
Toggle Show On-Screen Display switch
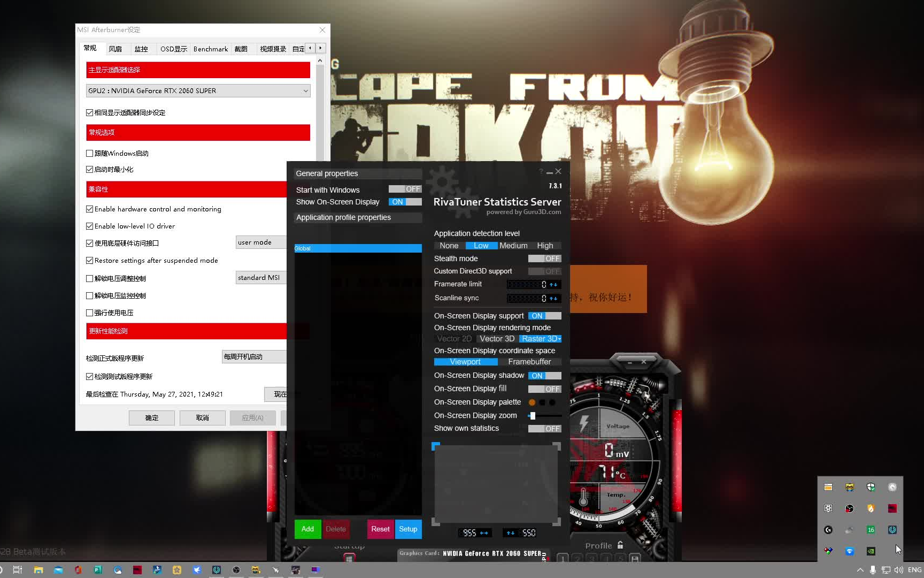(405, 202)
